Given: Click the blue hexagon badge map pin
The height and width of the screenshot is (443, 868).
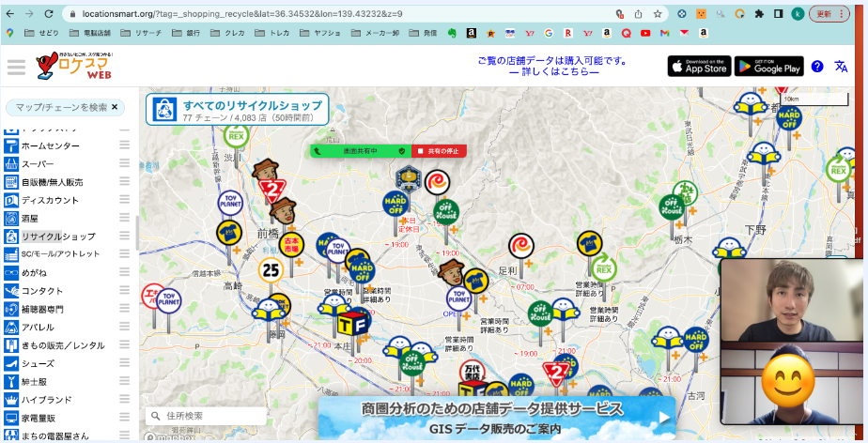Looking at the screenshot, I should click(x=409, y=178).
